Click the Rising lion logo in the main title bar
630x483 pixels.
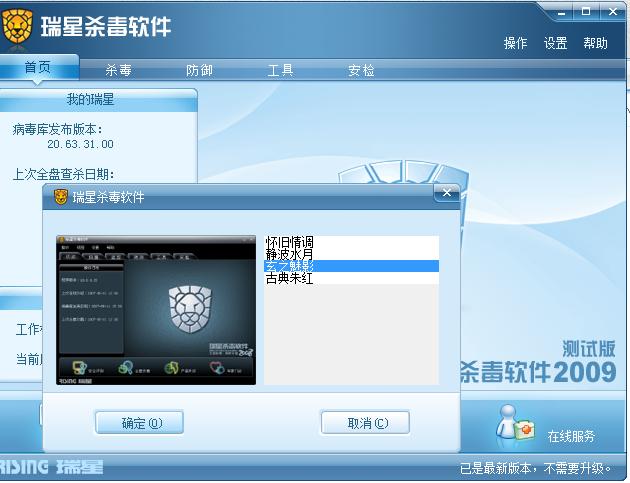17,27
